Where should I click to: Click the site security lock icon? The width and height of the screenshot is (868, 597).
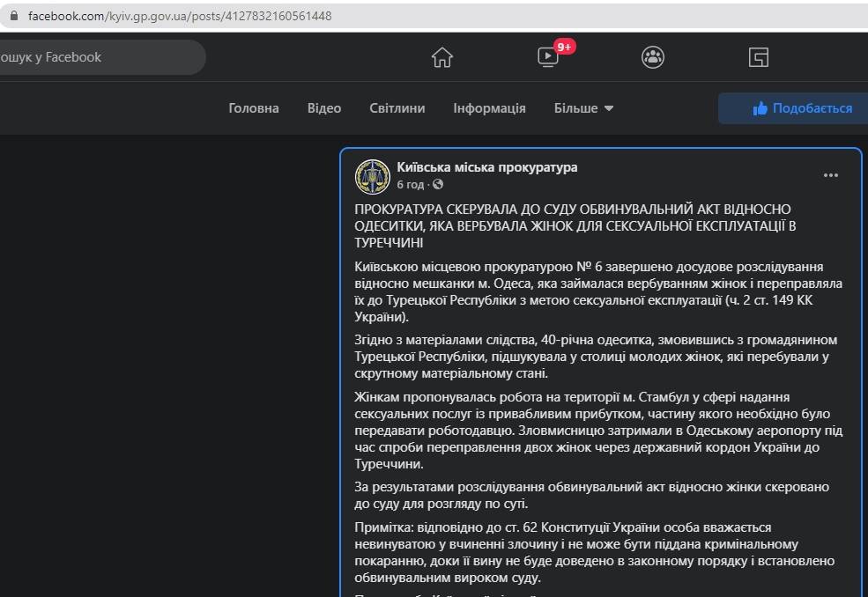(x=13, y=16)
